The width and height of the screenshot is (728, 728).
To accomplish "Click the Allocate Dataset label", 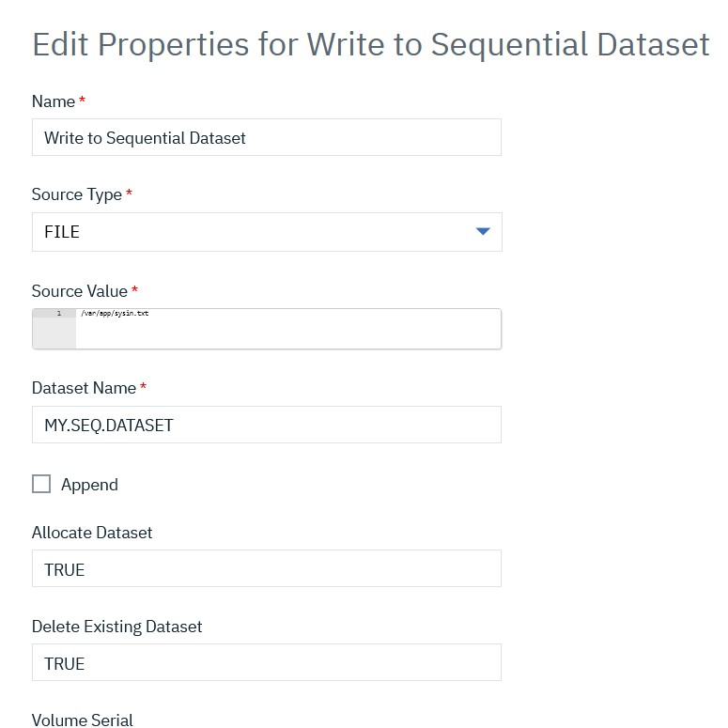I will (92, 533).
